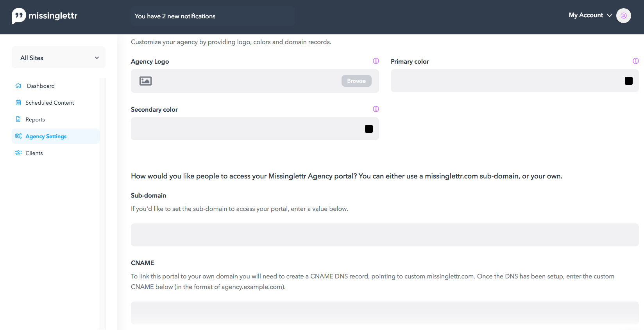The height and width of the screenshot is (330, 644).
Task: Click the Primary color info icon
Action: [x=636, y=61]
